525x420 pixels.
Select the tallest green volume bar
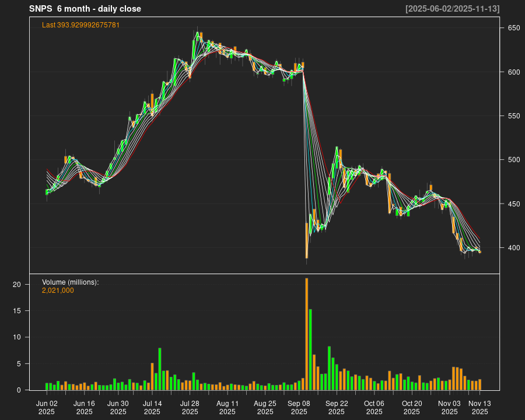pyautogui.click(x=310, y=349)
